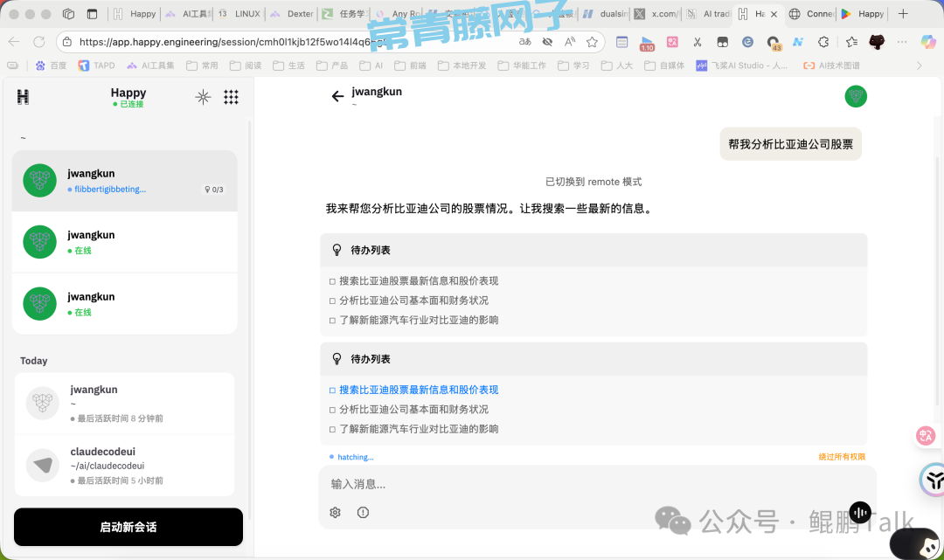Check the blue highlighted todo item

coord(332,391)
